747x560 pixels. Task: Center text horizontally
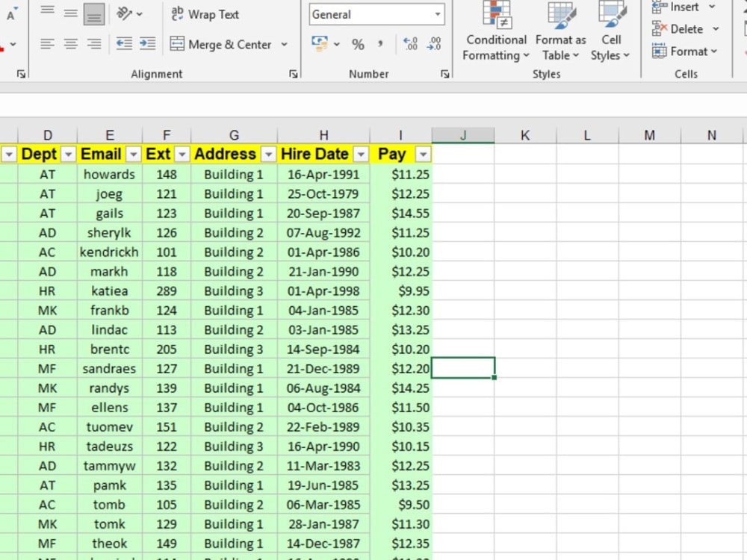[x=70, y=44]
